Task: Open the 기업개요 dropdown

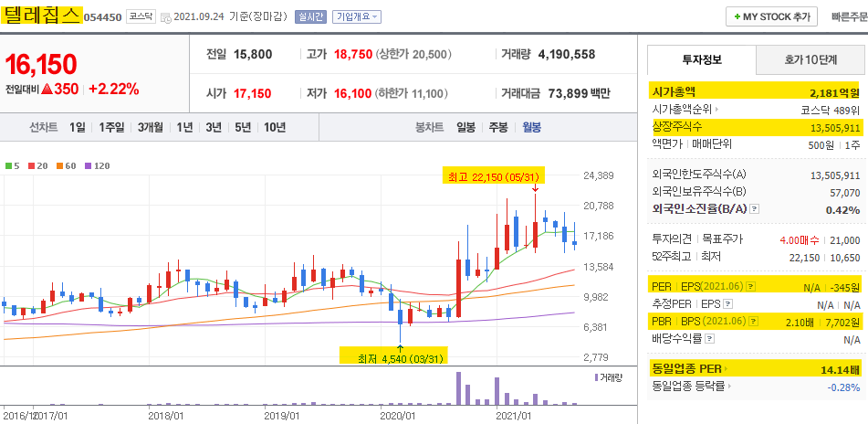Action: [357, 16]
